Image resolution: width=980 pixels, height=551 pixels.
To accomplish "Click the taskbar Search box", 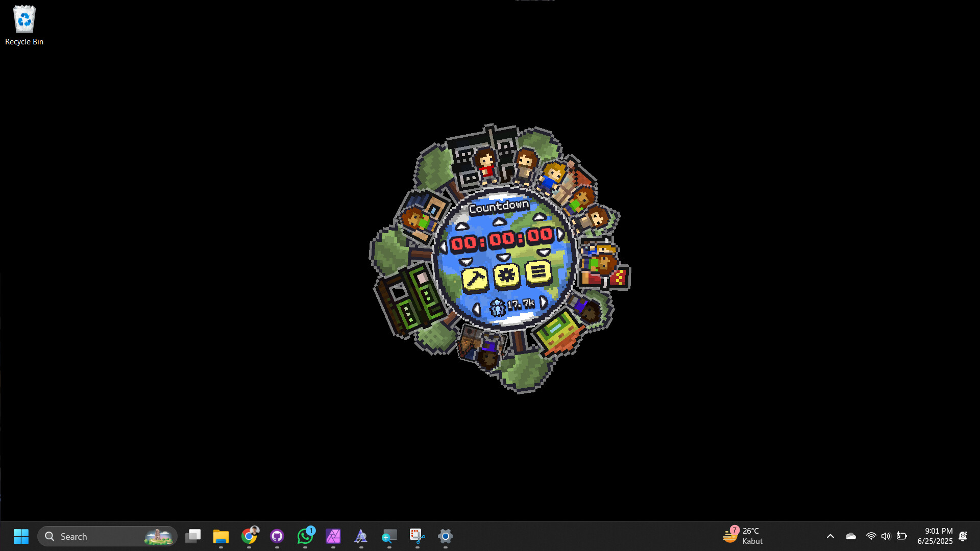I will [107, 536].
